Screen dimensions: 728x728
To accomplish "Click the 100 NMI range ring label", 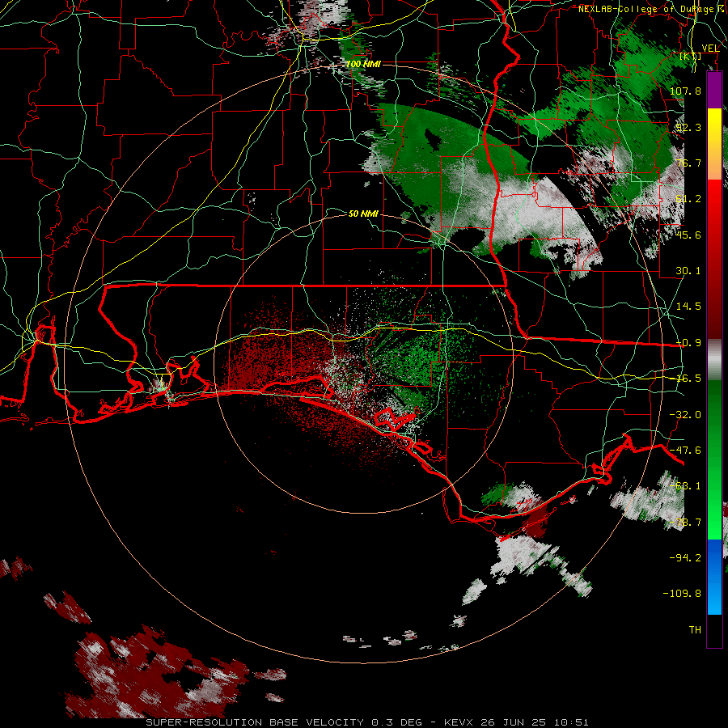I will [363, 64].
